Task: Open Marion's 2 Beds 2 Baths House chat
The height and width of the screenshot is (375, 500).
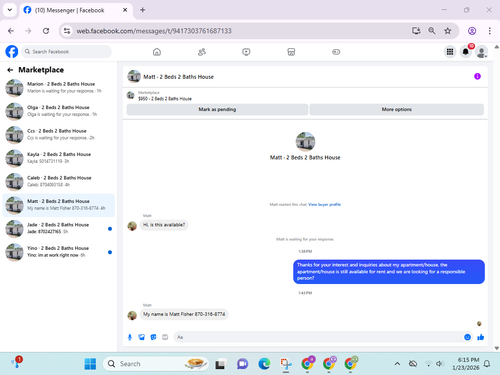Action: [x=59, y=88]
